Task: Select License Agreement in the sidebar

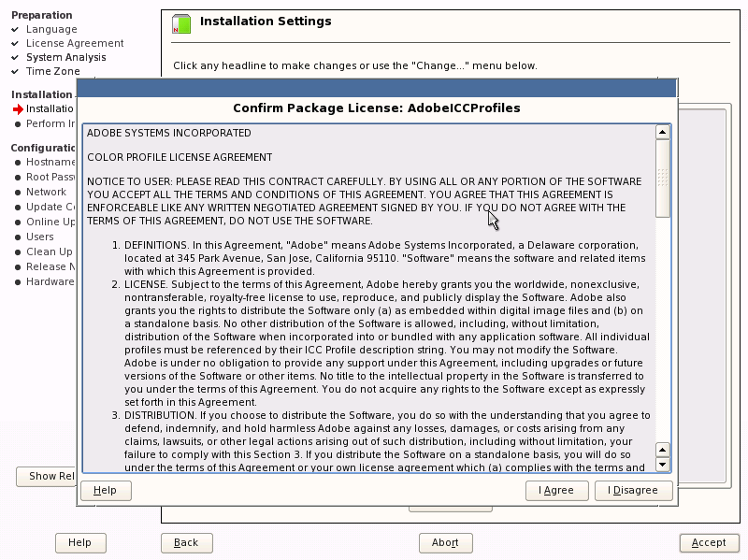Action: [x=75, y=43]
